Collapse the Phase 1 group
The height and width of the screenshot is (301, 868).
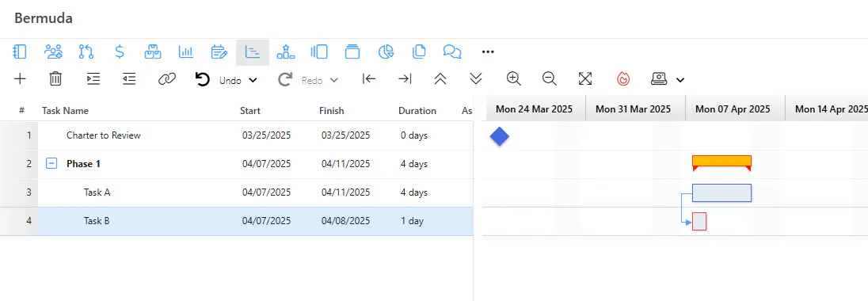pyautogui.click(x=51, y=163)
